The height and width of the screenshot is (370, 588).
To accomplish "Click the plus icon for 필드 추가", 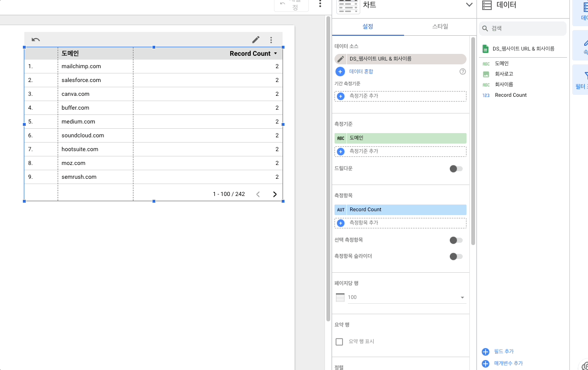I will (x=486, y=352).
